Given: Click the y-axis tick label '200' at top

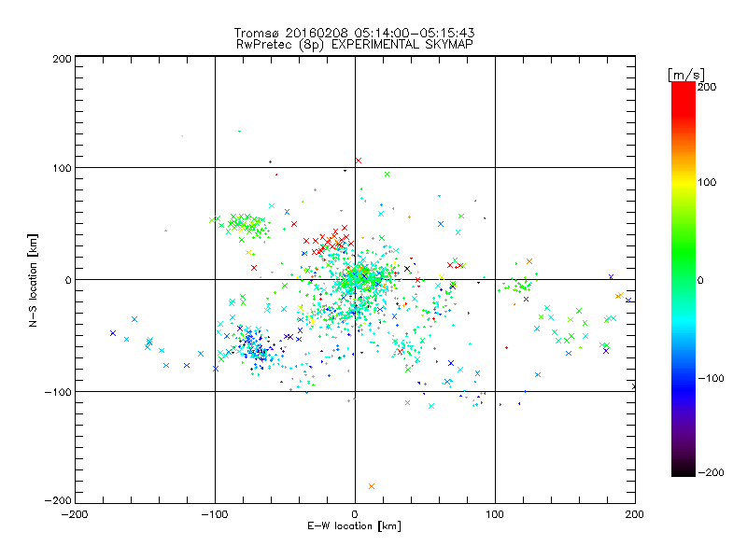Looking at the screenshot, I should click(62, 59).
